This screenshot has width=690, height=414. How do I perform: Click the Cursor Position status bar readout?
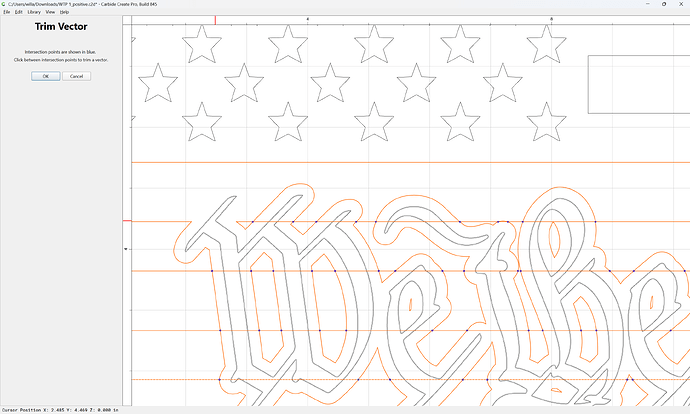click(60, 410)
